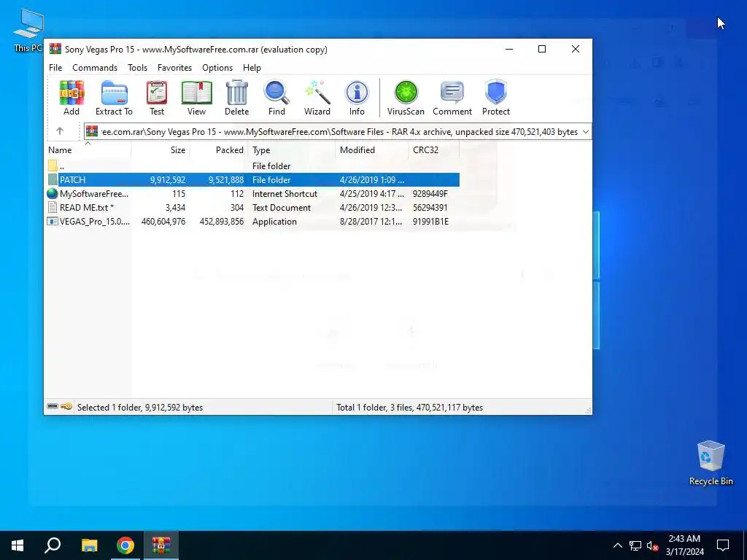Screen dimensions: 747x560
Task: Sort by the Packed column header
Action: [218, 150]
